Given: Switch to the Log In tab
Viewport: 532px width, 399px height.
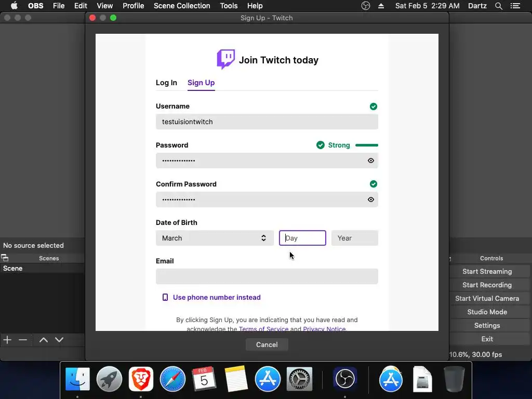Looking at the screenshot, I should (x=166, y=83).
